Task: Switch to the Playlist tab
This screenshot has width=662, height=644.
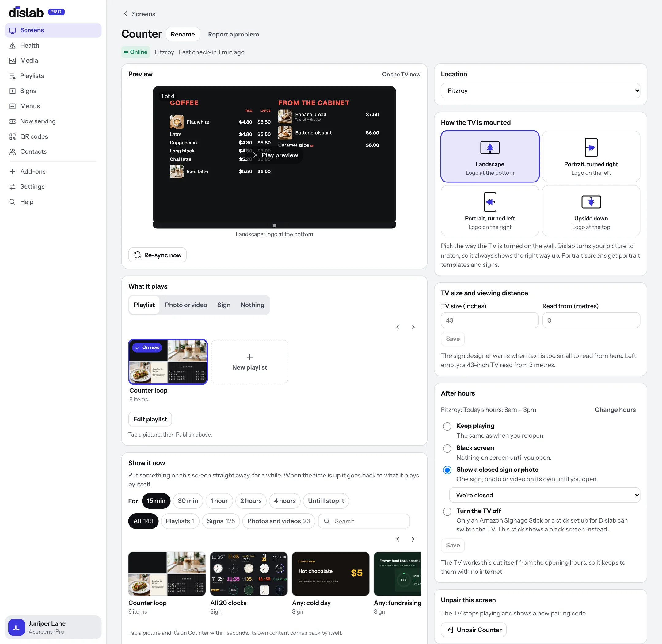Action: point(144,305)
